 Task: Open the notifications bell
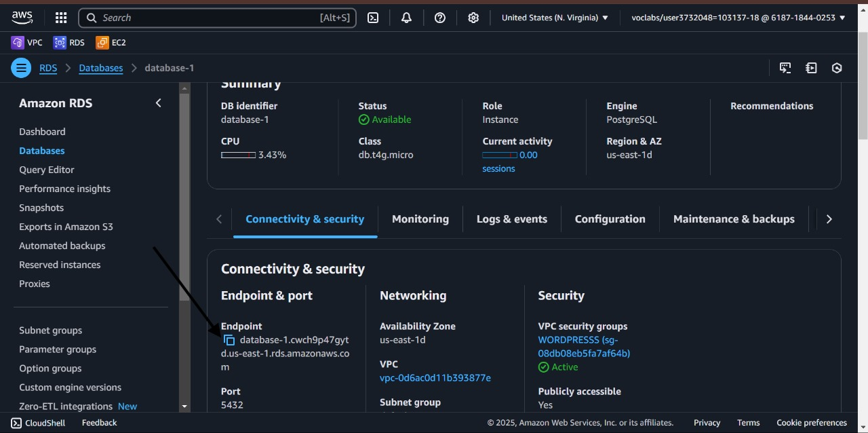[406, 18]
